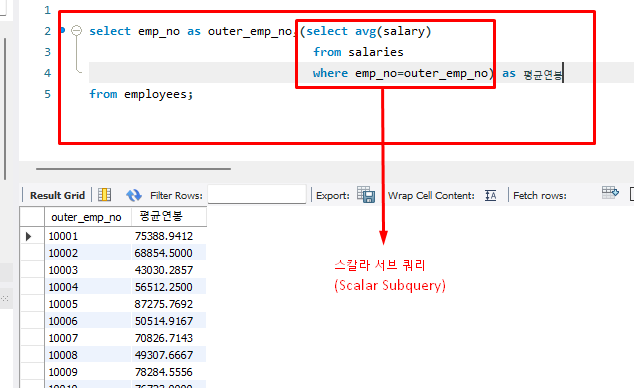
Task: Select cell 68854.5000
Action: pos(169,253)
